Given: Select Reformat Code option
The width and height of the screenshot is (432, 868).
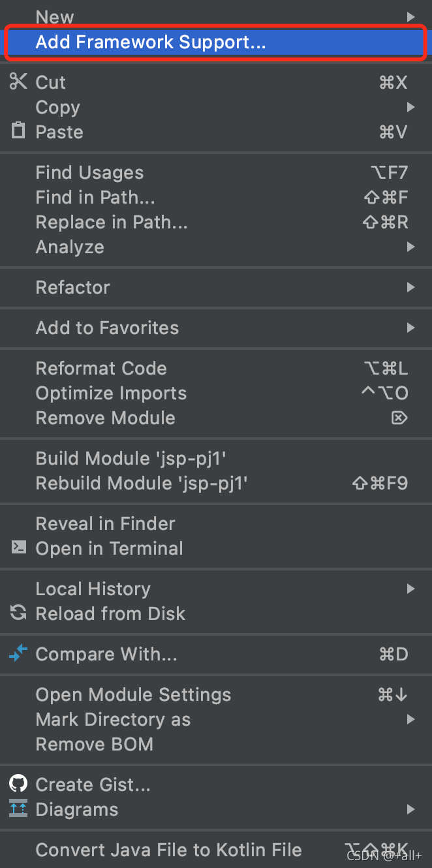Looking at the screenshot, I should (x=101, y=368).
